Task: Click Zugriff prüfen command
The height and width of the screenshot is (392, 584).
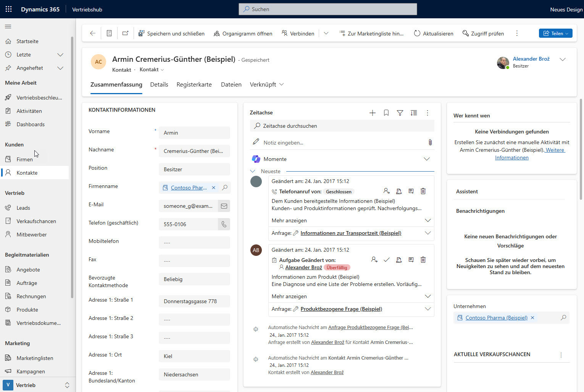Action: pos(483,34)
